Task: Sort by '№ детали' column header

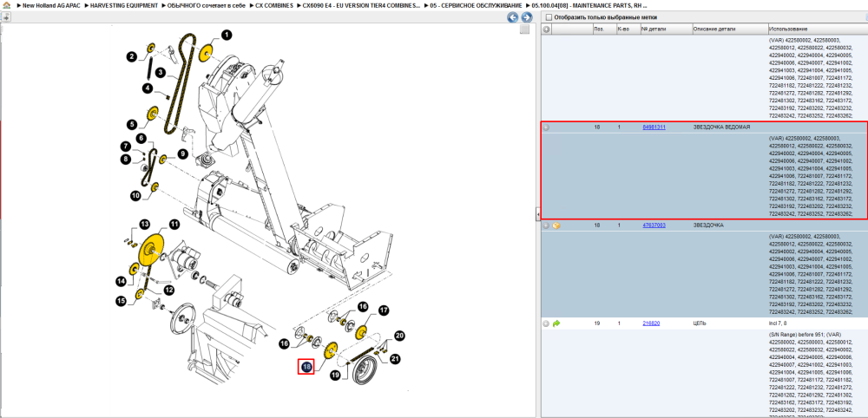Action: pyautogui.click(x=666, y=29)
